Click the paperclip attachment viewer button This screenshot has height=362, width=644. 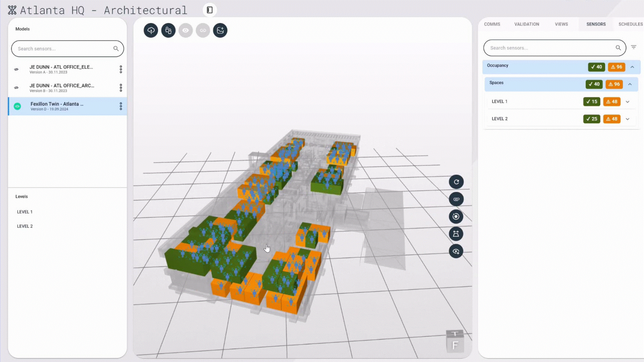[456, 199]
